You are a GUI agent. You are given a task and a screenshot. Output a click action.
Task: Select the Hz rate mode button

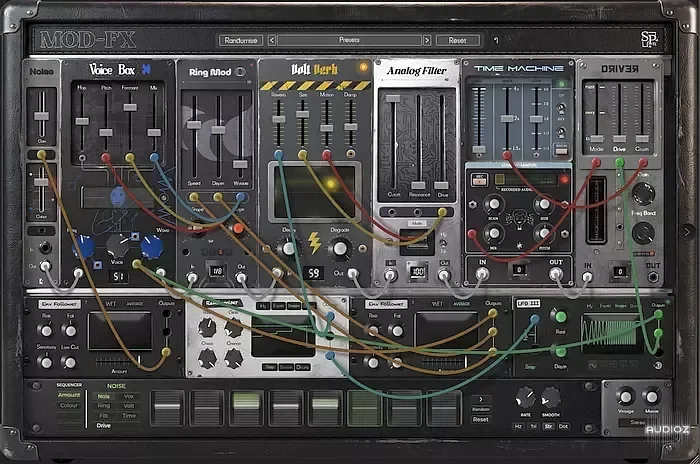[x=518, y=426]
